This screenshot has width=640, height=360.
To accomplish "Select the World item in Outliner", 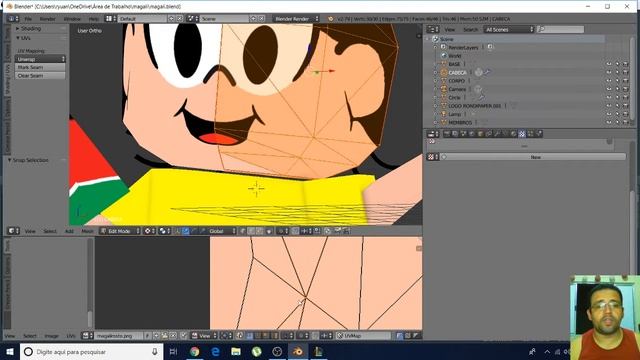I will coord(455,56).
